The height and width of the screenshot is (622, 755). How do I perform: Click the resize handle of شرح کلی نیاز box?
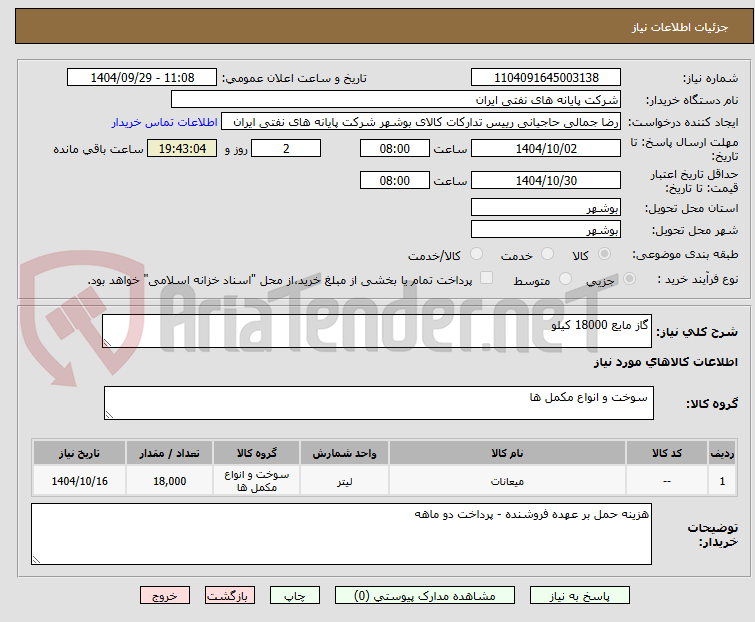(107, 343)
